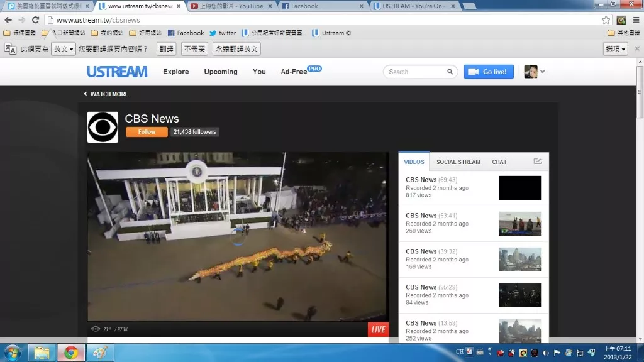644x362 pixels.
Task: Select the SOCIAL STREAM tab
Action: 458,162
